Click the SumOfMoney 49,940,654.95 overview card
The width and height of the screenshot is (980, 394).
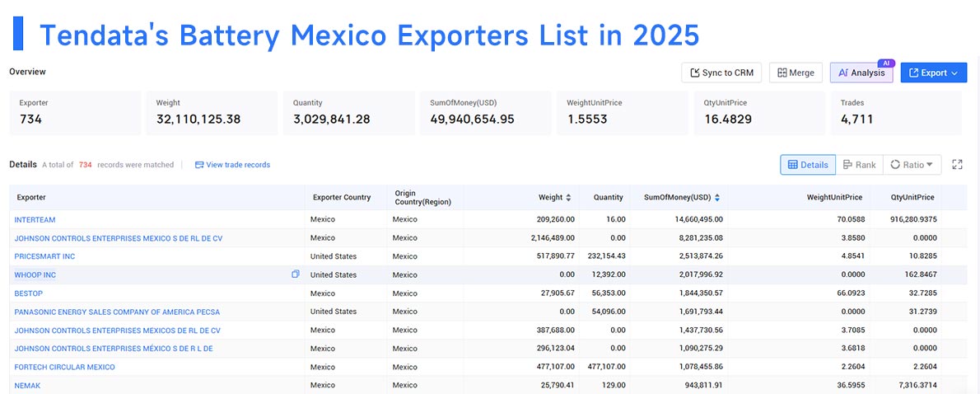[486, 113]
